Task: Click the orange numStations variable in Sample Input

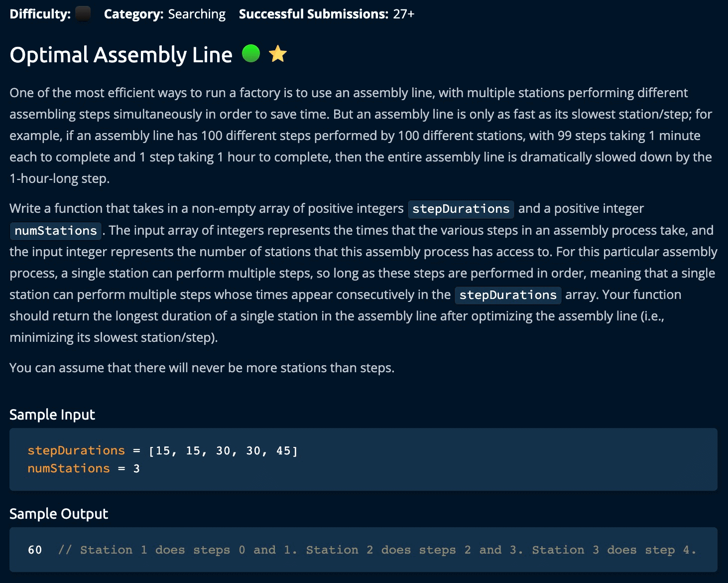Action: pos(69,468)
